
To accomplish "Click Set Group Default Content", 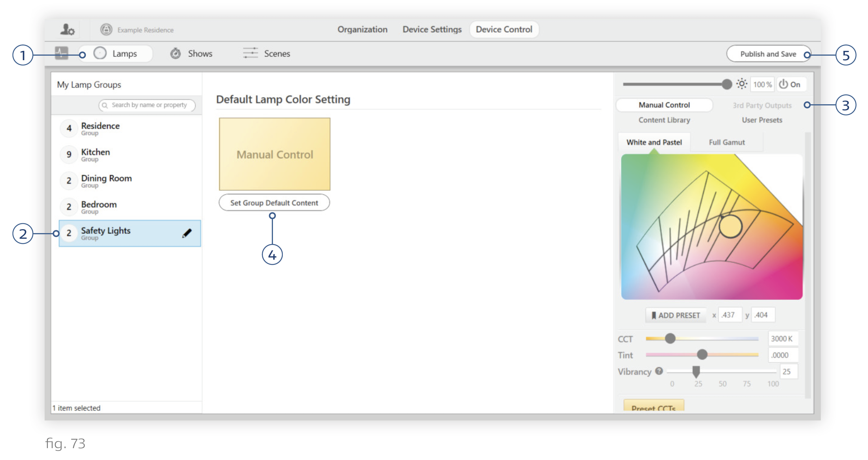I will 274,203.
